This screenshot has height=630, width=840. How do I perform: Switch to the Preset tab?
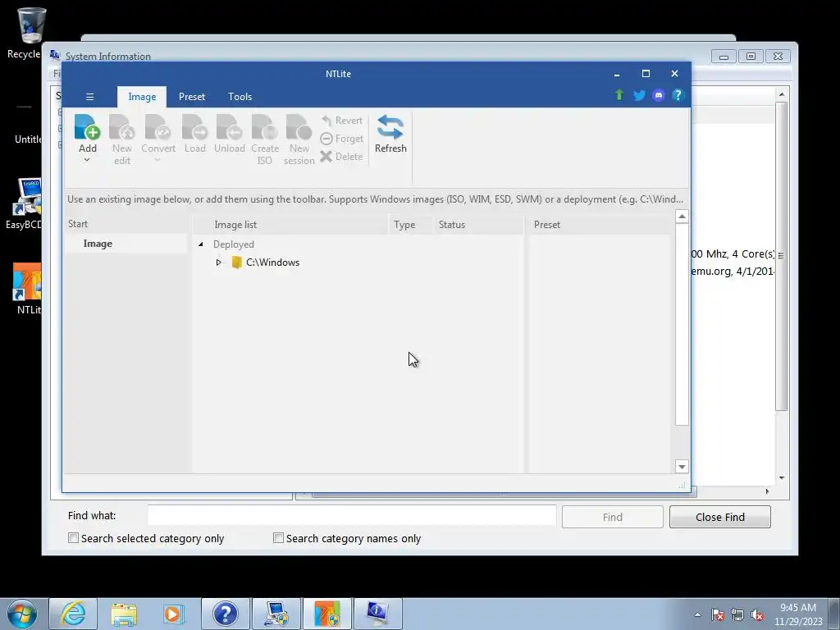pyautogui.click(x=192, y=97)
